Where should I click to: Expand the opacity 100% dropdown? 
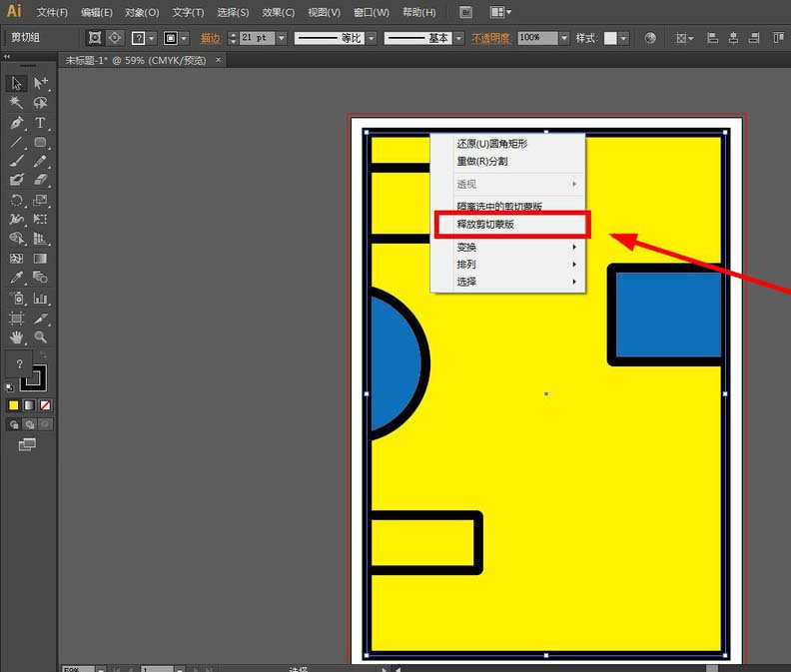click(x=564, y=38)
